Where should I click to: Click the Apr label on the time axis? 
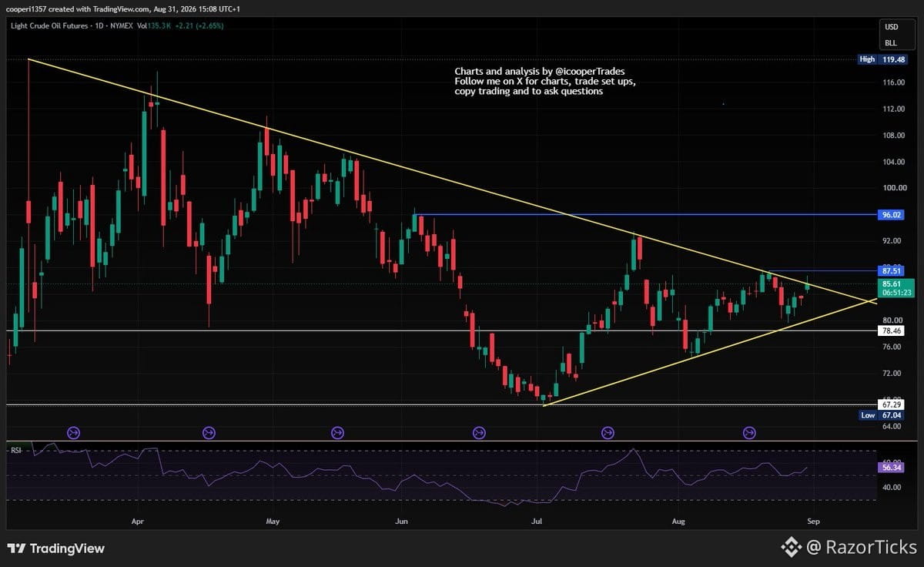(x=138, y=521)
